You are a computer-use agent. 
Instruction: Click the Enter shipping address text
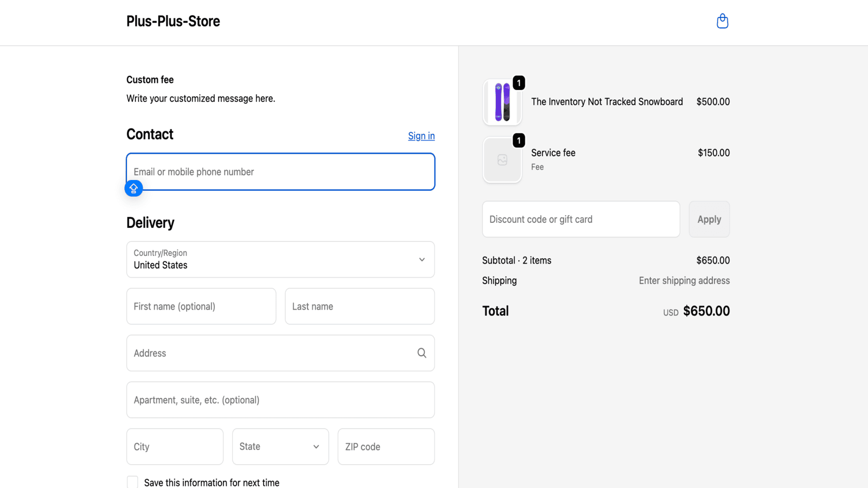pyautogui.click(x=684, y=281)
